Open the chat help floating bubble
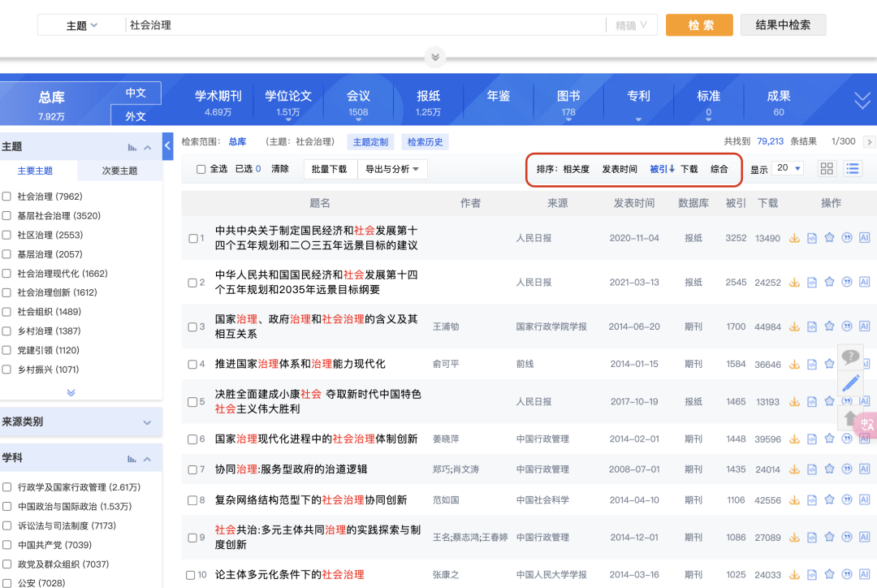Viewport: 877px width, 588px height. [850, 357]
